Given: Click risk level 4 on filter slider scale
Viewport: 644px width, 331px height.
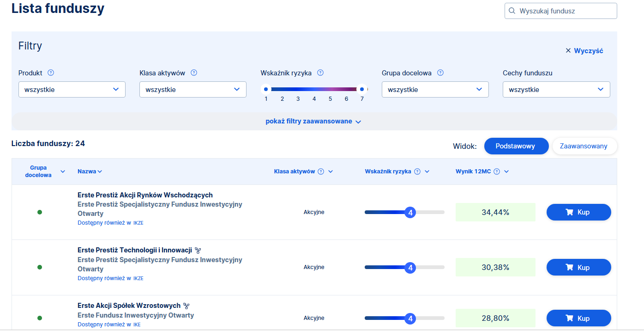Looking at the screenshot, I should [x=314, y=98].
